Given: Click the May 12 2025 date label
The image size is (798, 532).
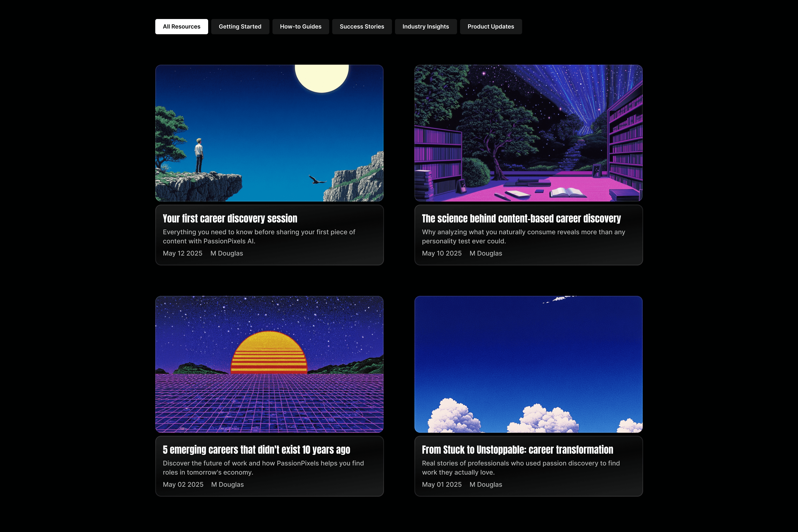Looking at the screenshot, I should [x=183, y=253].
